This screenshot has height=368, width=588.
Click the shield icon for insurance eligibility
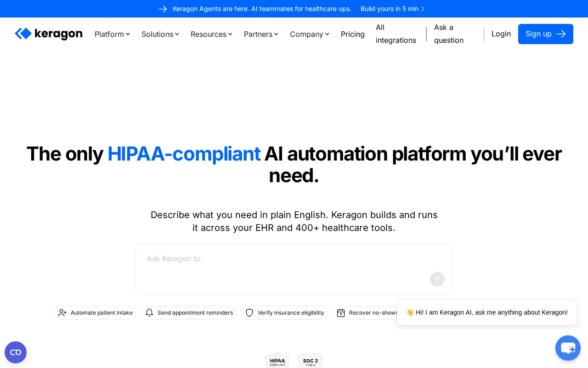[249, 313]
